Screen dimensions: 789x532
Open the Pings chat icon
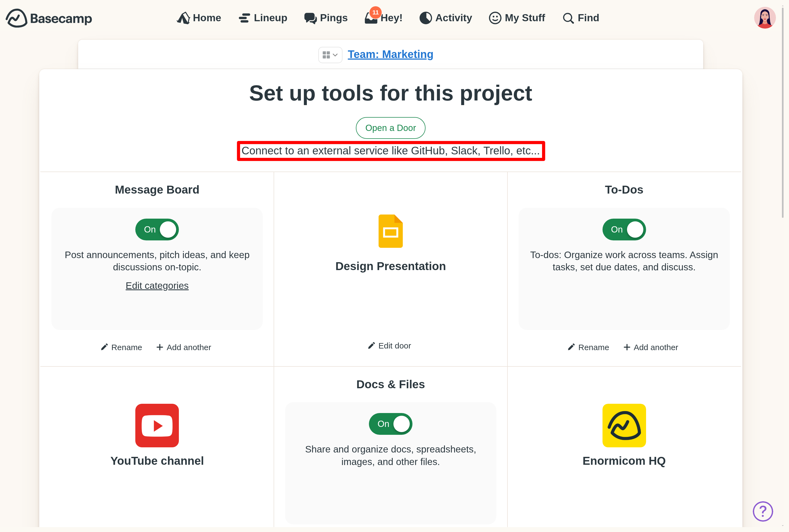point(310,18)
